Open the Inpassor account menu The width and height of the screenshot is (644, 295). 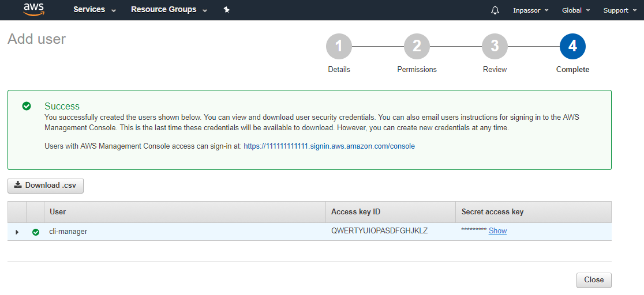[530, 10]
